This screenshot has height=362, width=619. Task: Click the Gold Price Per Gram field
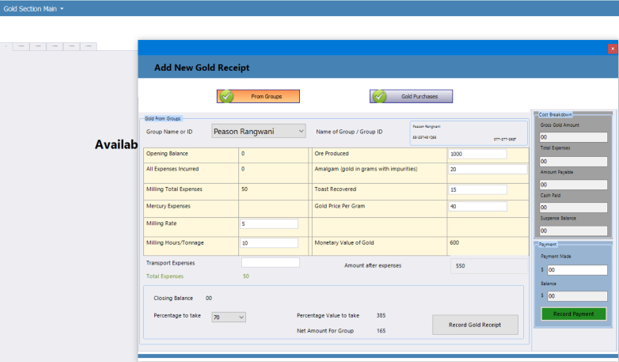point(478,206)
